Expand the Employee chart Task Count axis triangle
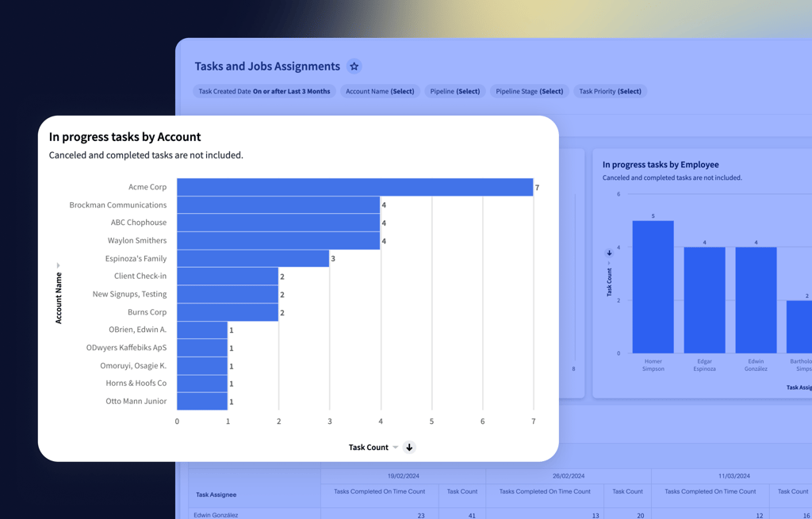 click(609, 263)
